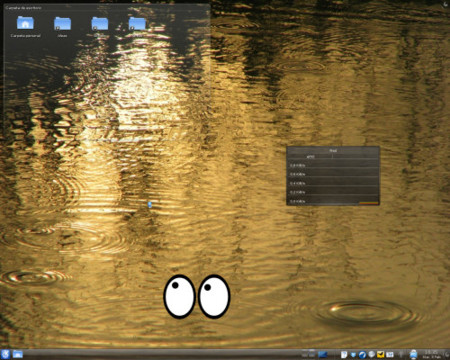
Task: Select the blue window entry in the task manager
Action: pos(322,354)
